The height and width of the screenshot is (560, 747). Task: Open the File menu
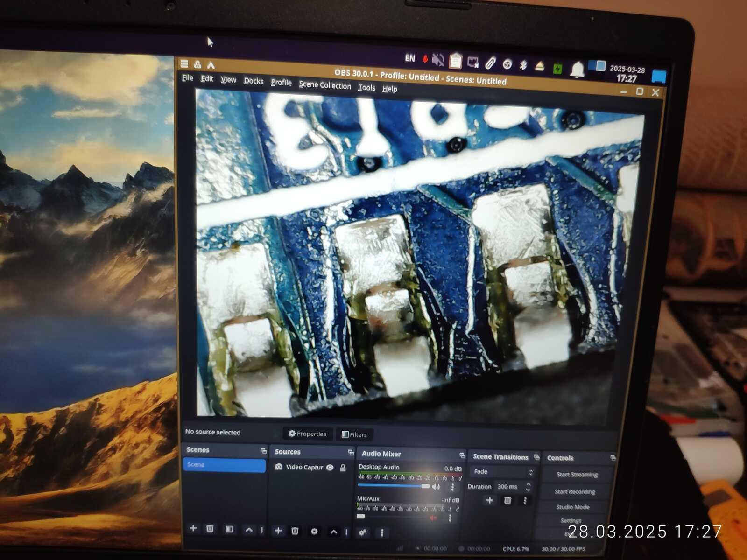point(188,78)
